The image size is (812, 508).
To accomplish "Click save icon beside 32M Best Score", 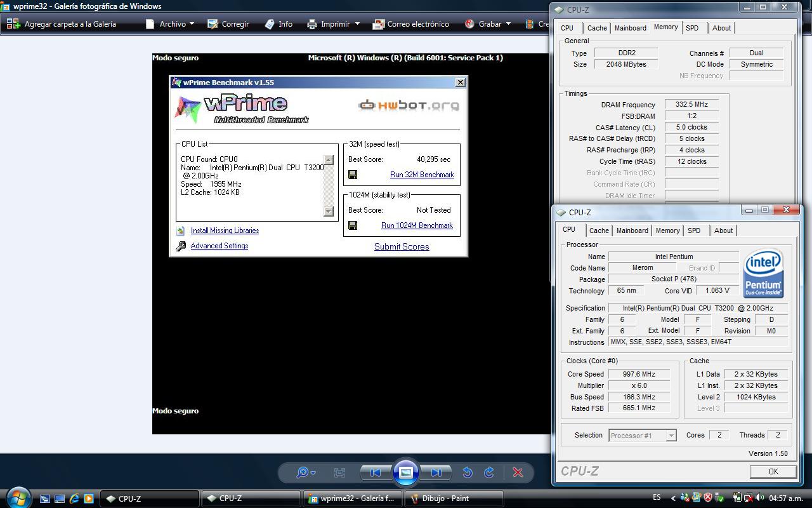I will pyautogui.click(x=353, y=175).
